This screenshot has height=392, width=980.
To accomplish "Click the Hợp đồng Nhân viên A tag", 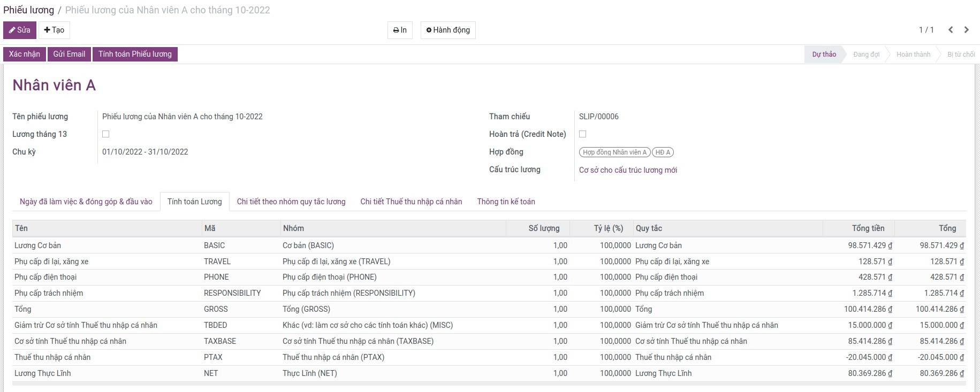I will [614, 152].
